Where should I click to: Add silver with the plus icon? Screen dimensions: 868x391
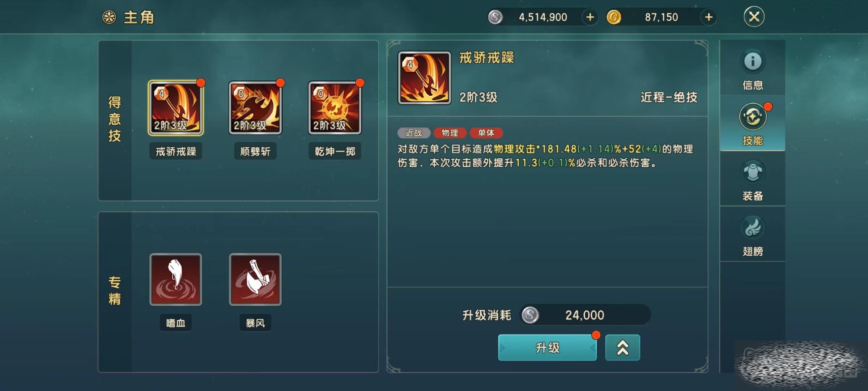590,17
